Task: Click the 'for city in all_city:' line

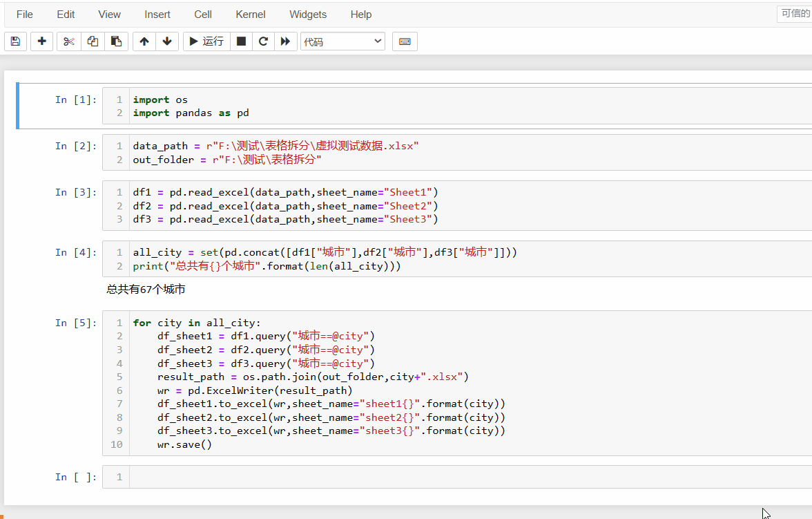Action: click(x=197, y=323)
